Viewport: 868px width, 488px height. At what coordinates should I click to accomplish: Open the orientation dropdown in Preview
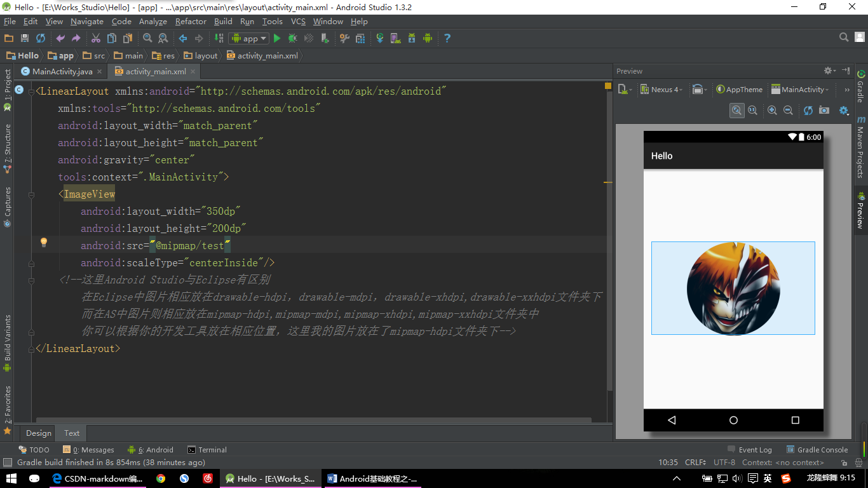(700, 90)
